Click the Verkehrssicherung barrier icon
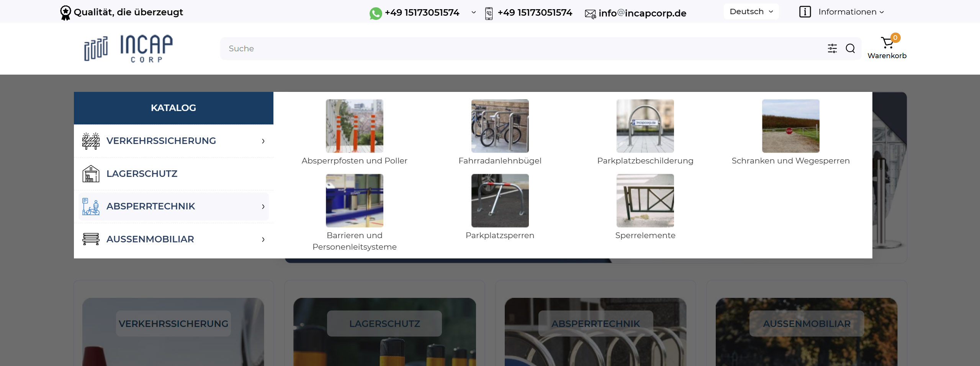Screen dimensions: 980x366 (91, 141)
